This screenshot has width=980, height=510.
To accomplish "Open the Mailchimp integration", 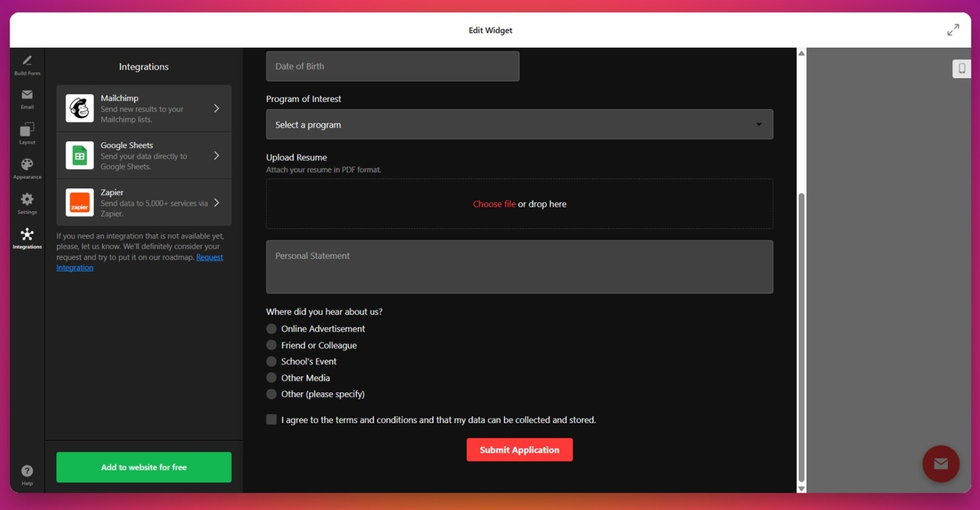I will [x=144, y=108].
